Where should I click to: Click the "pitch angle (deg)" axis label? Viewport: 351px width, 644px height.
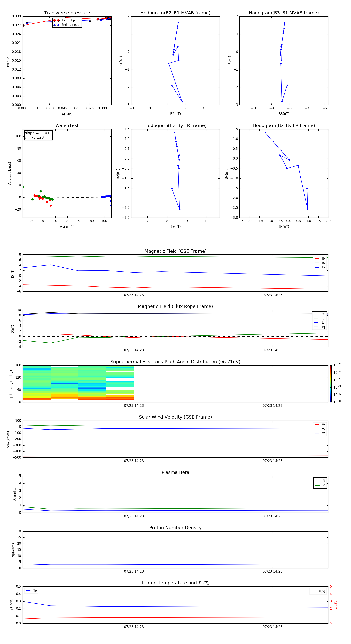pos(11,384)
